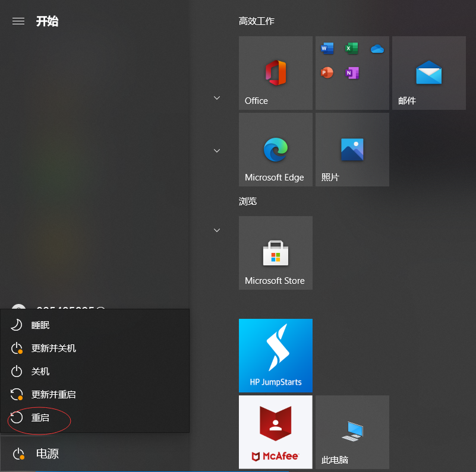Launch the Microsoft Edge tile
This screenshot has height=472, width=476.
[x=275, y=150]
